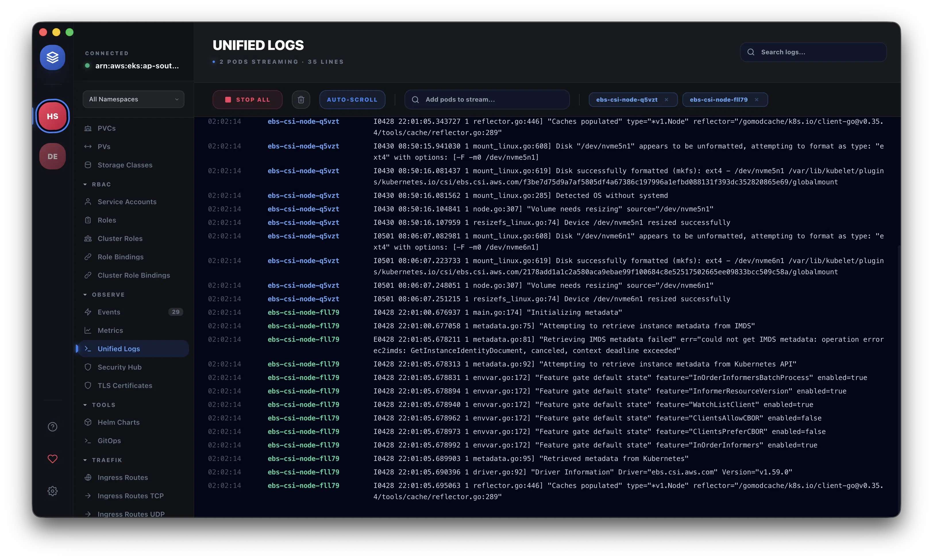Viewport: 933px width, 560px height.
Task: Remove the ebs-csi-node-q5vzt stream chip
Action: coord(666,100)
